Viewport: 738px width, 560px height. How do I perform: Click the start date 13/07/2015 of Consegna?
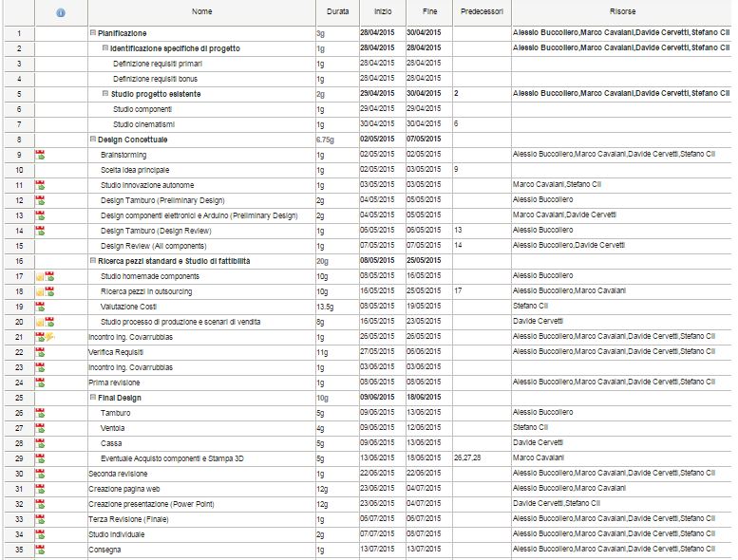tap(377, 549)
